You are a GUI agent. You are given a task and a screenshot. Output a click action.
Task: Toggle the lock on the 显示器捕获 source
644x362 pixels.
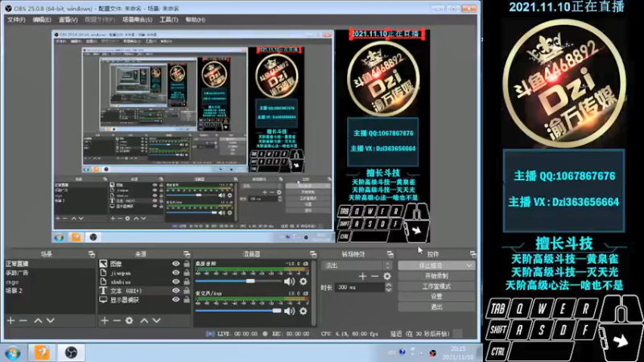(187, 299)
